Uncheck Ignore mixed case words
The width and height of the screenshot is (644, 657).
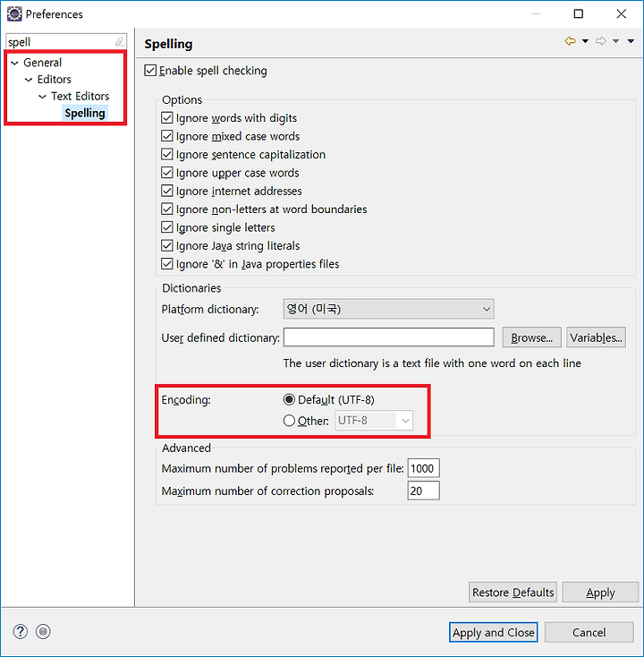click(x=166, y=136)
